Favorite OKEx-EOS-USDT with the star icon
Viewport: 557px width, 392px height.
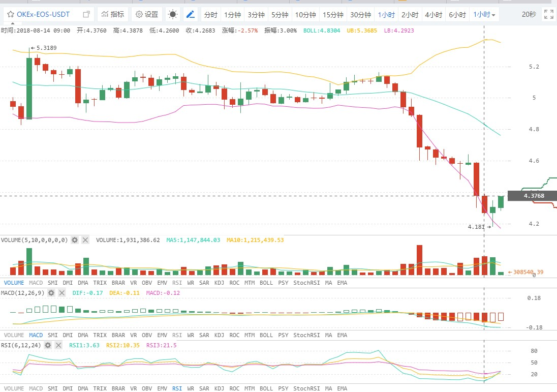pos(11,15)
